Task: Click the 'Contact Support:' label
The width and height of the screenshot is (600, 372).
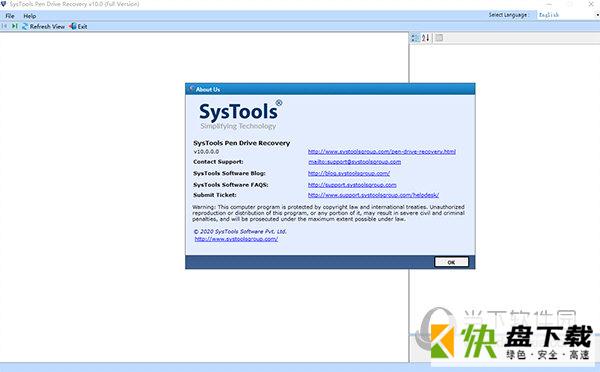Action: pos(218,162)
